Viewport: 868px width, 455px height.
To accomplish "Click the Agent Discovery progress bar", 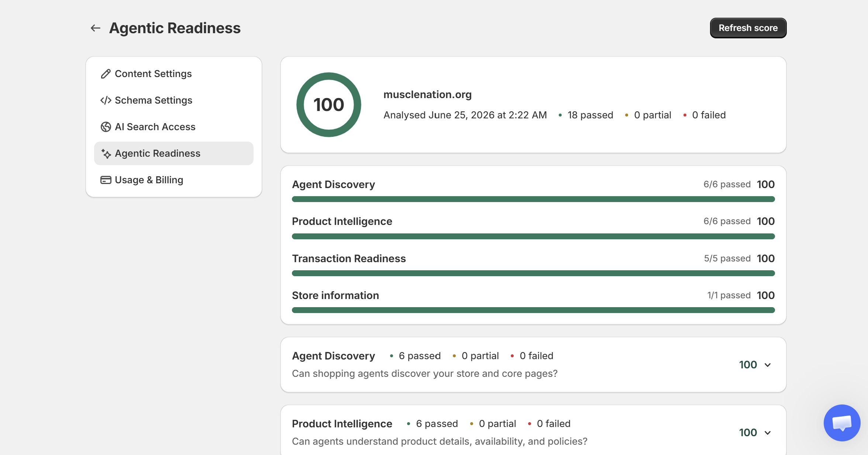I will click(533, 199).
